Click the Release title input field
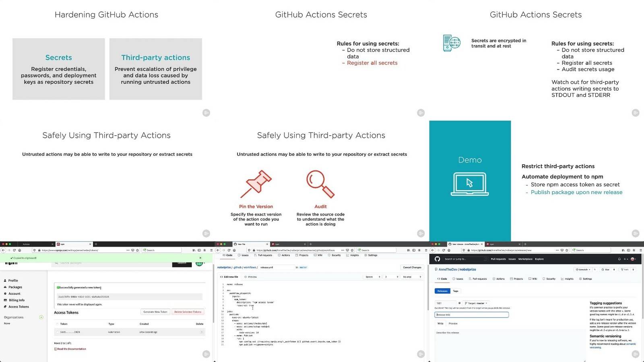 472,315
